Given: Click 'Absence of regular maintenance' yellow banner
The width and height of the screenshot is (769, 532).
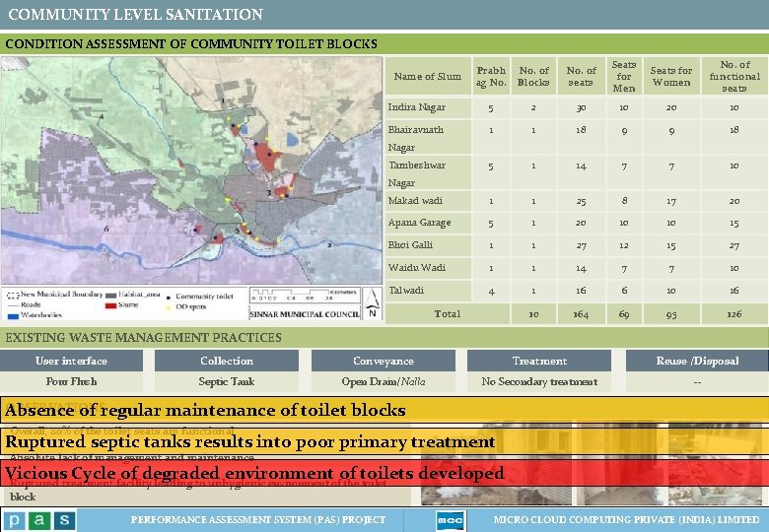Looking at the screenshot, I should click(384, 410).
